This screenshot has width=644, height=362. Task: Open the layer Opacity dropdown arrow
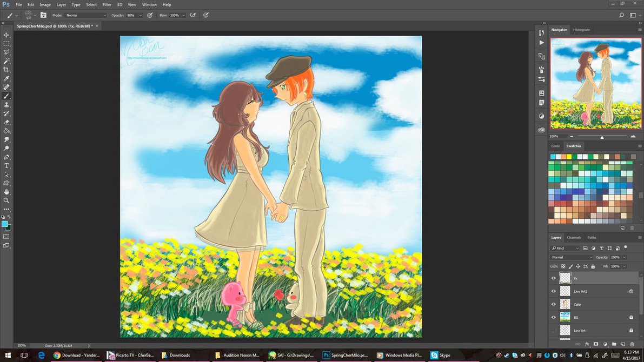[625, 257]
